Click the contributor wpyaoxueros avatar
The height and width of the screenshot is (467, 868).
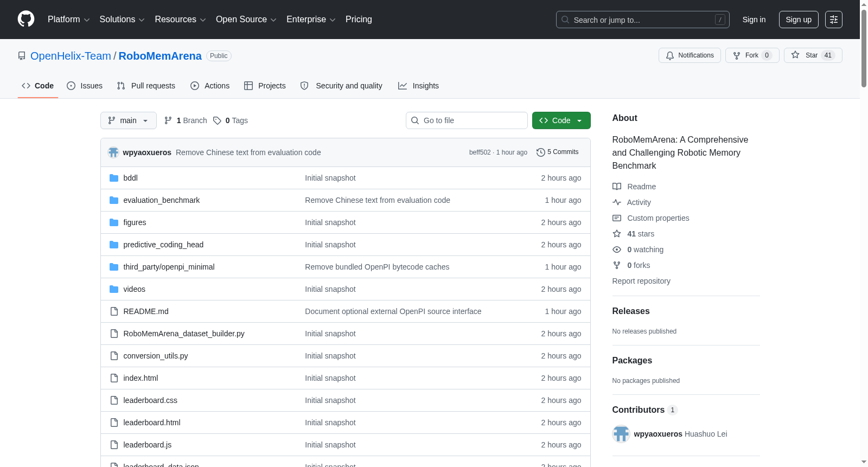621,434
